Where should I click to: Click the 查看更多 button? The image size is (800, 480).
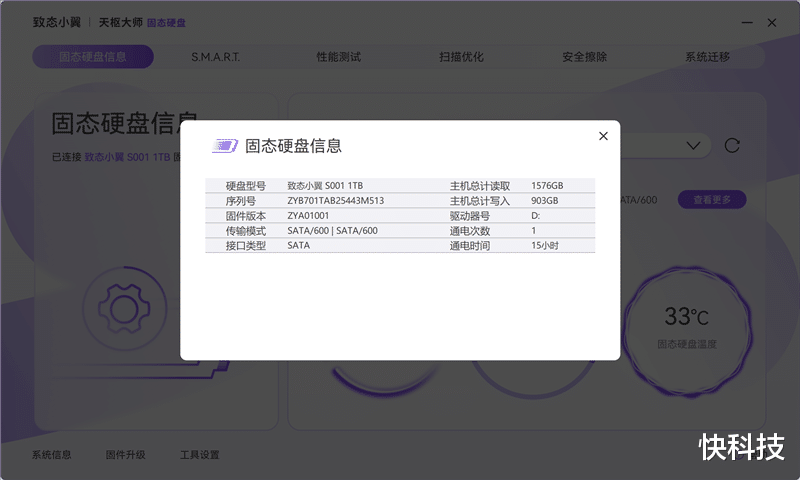pyautogui.click(x=712, y=199)
